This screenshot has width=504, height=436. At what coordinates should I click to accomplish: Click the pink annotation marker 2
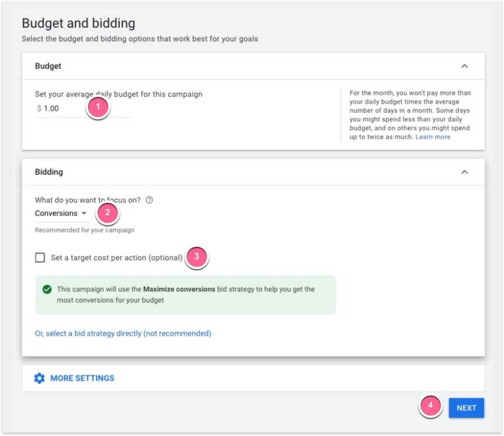(x=108, y=213)
